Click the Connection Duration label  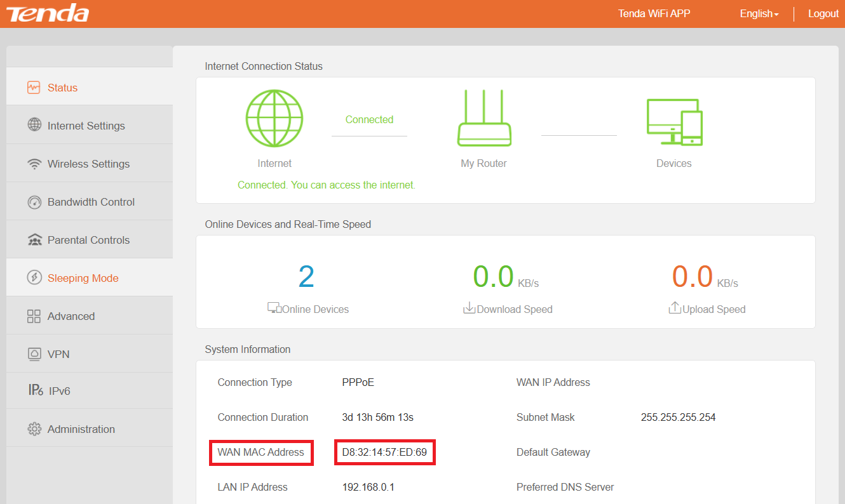(x=262, y=417)
